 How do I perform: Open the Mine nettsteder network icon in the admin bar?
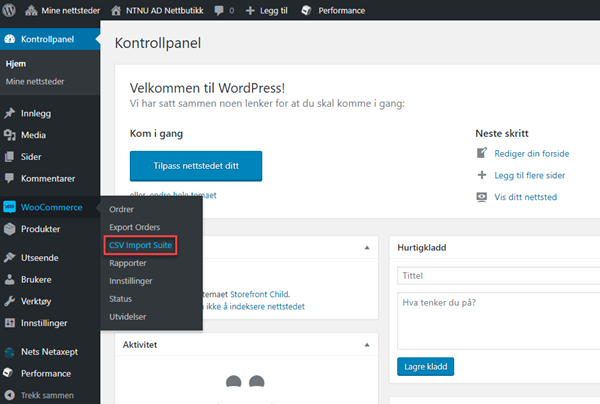[31, 10]
